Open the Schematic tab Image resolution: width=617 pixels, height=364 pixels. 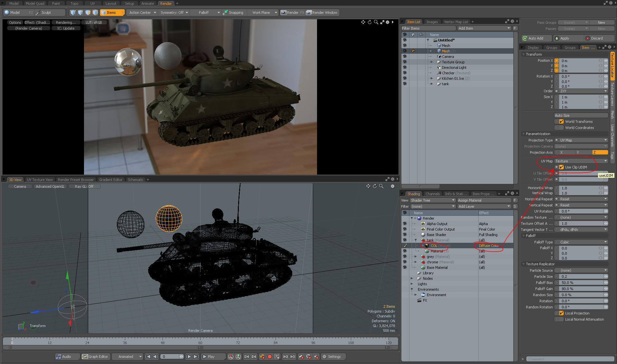pyautogui.click(x=136, y=180)
